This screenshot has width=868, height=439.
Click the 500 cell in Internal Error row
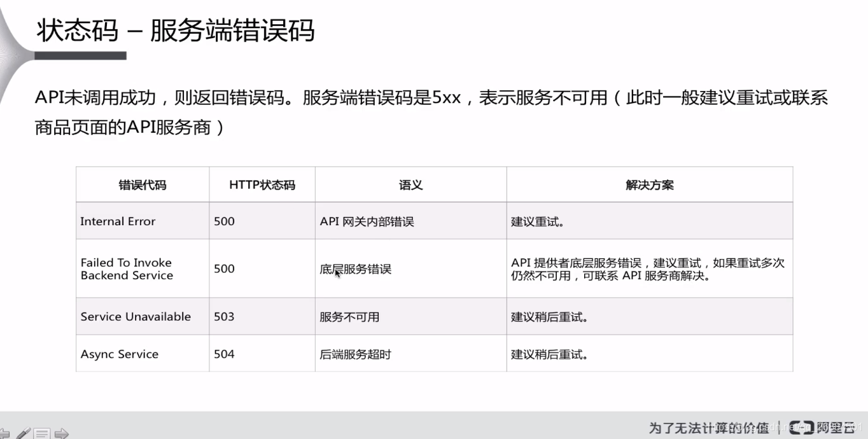[x=262, y=221]
